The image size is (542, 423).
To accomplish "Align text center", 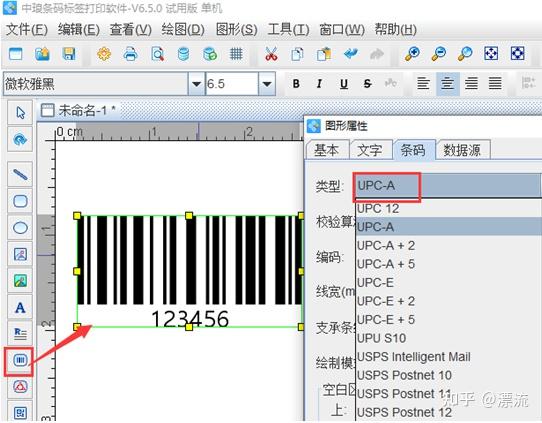I will [448, 84].
